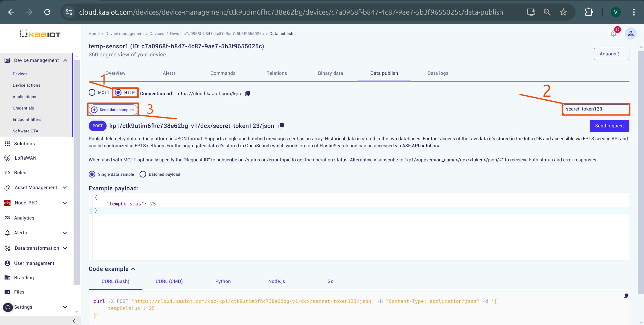
Task: Expand the Code example section
Action: [112, 269]
